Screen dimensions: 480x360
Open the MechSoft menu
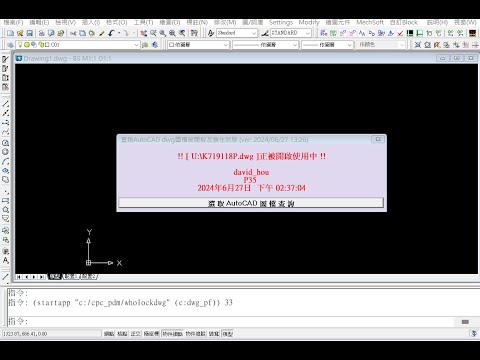(x=370, y=22)
